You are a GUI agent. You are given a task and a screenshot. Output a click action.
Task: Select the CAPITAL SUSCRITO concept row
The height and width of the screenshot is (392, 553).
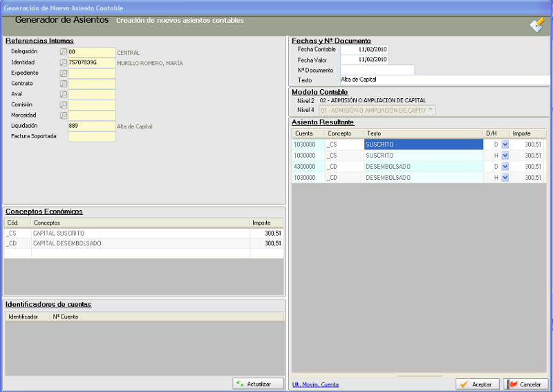[144, 233]
